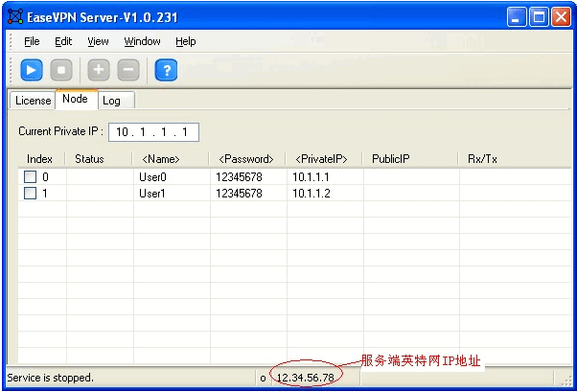Click the 'o' status bar indicator
The height and width of the screenshot is (392, 577).
(263, 378)
